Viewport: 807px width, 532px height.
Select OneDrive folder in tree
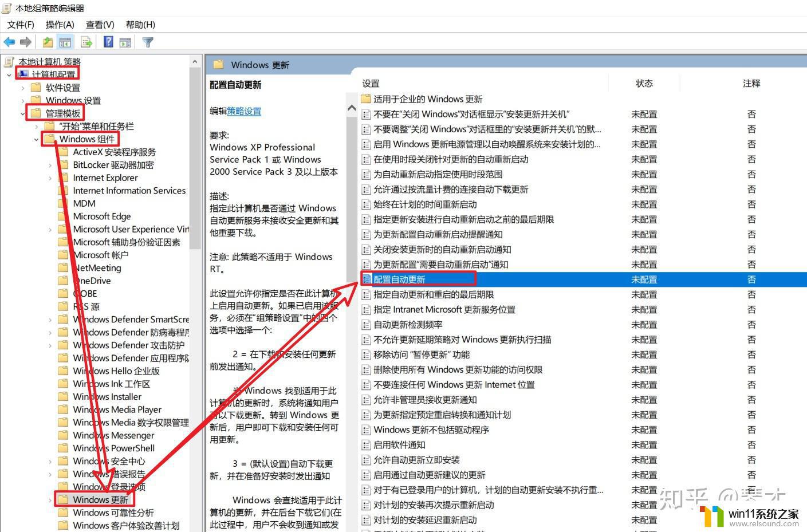pyautogui.click(x=92, y=281)
